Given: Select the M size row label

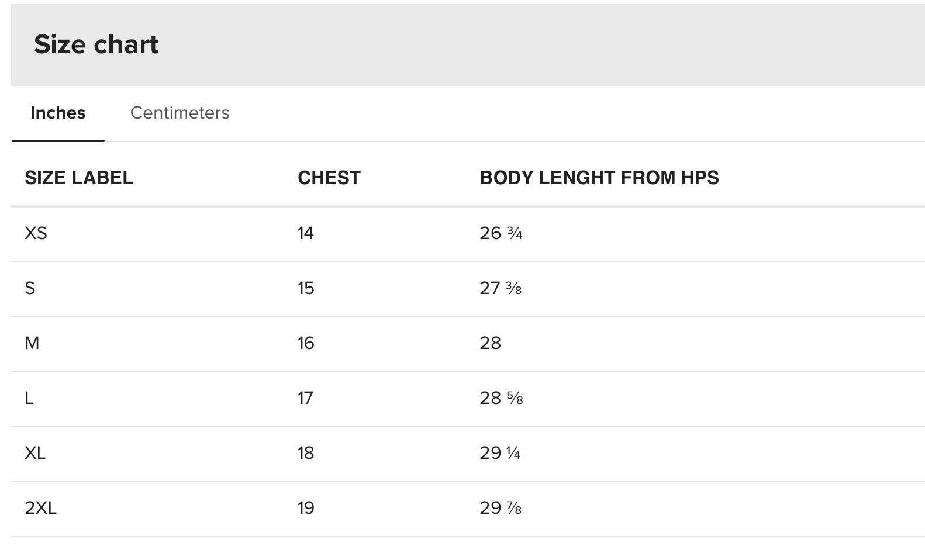Looking at the screenshot, I should tap(32, 343).
